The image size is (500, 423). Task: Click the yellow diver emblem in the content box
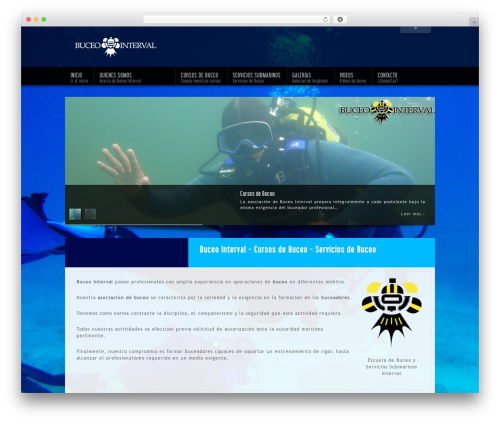click(392, 312)
